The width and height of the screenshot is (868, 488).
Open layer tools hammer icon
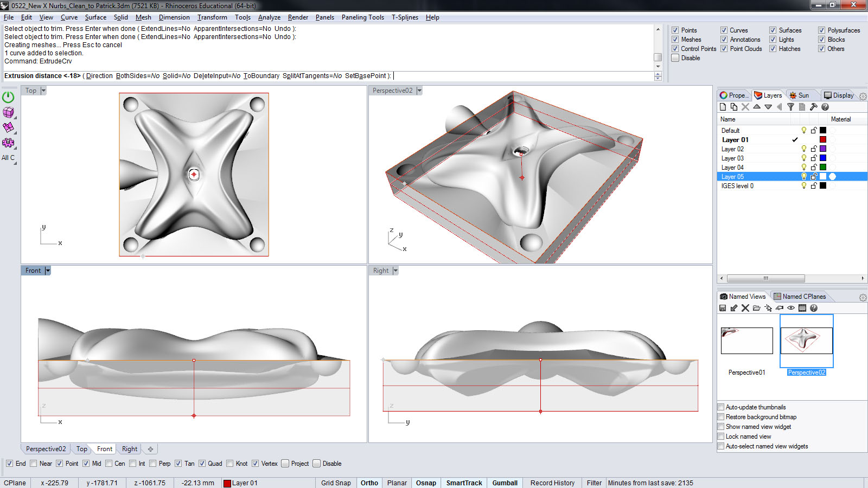814,107
